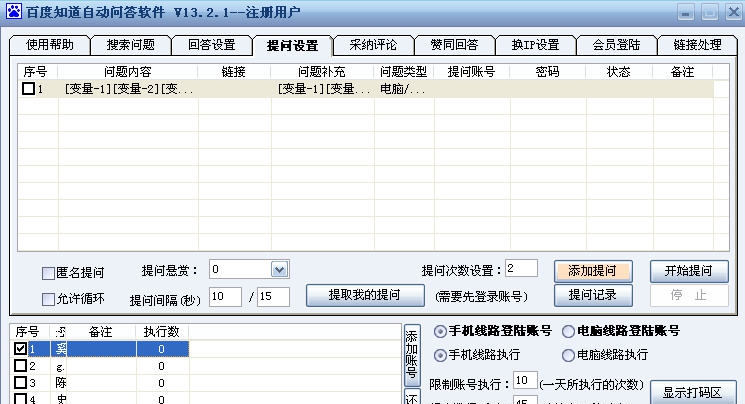Click the 问题补充 column header
The height and width of the screenshot is (404, 745).
point(322,72)
